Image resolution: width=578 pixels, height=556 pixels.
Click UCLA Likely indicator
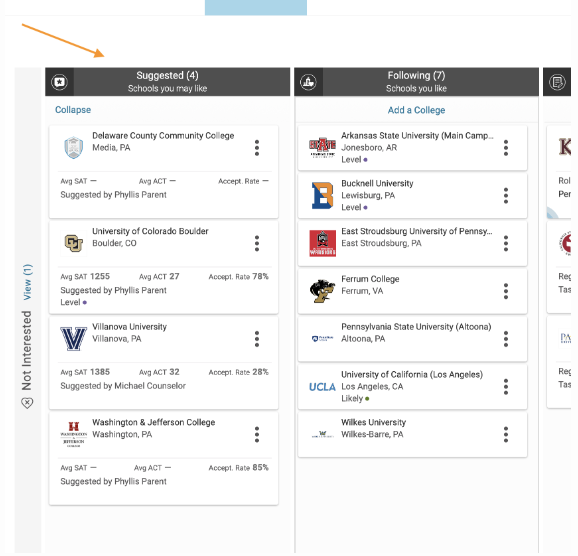[355, 399]
